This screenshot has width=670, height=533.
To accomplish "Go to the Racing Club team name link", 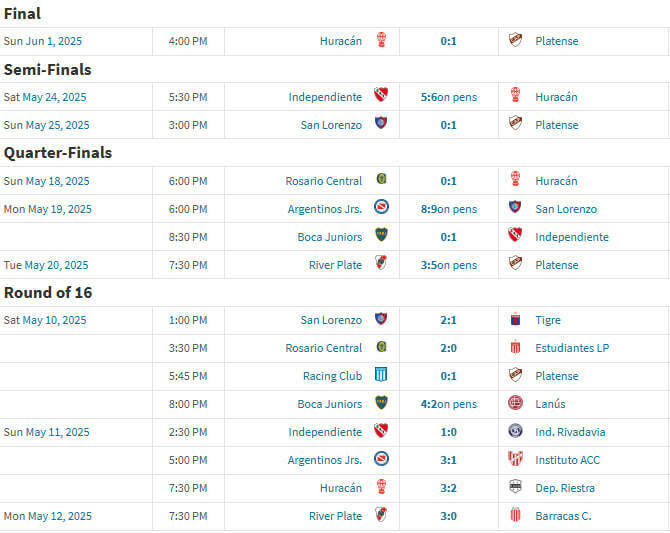I will (332, 376).
